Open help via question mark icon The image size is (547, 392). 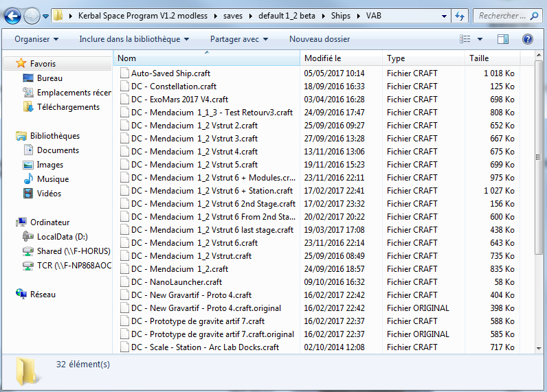[528, 39]
